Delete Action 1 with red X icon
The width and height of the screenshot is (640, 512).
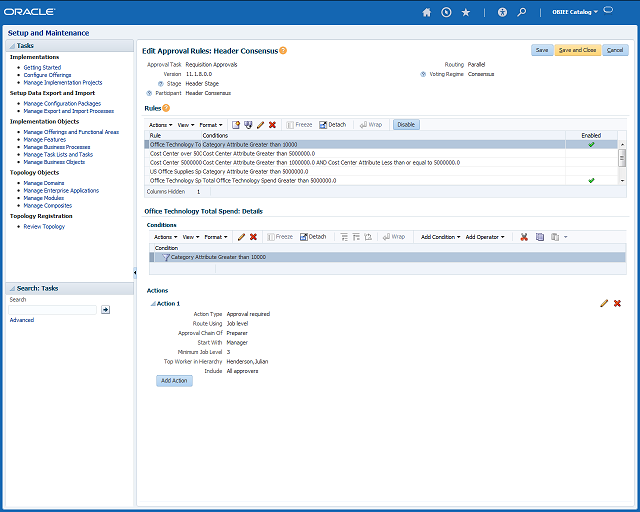[617, 303]
